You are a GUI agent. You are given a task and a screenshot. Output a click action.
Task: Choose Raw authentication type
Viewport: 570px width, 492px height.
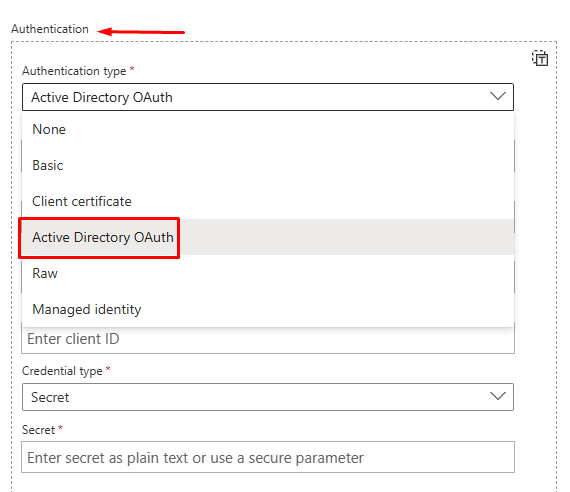(268, 273)
